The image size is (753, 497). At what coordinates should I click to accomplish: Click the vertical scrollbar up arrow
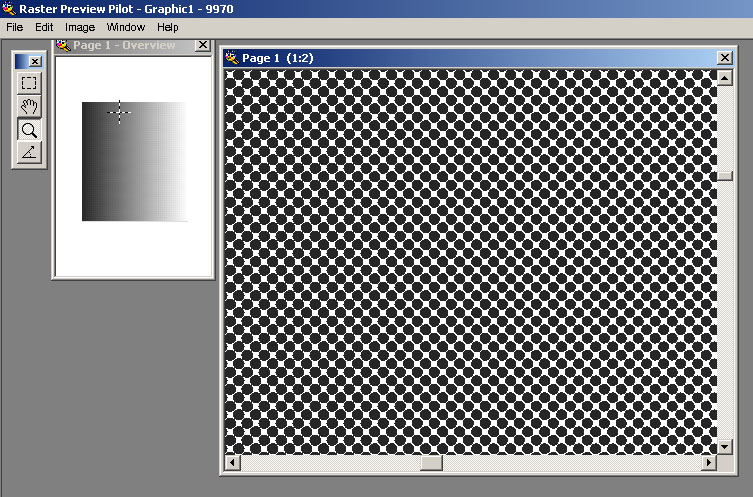click(725, 77)
